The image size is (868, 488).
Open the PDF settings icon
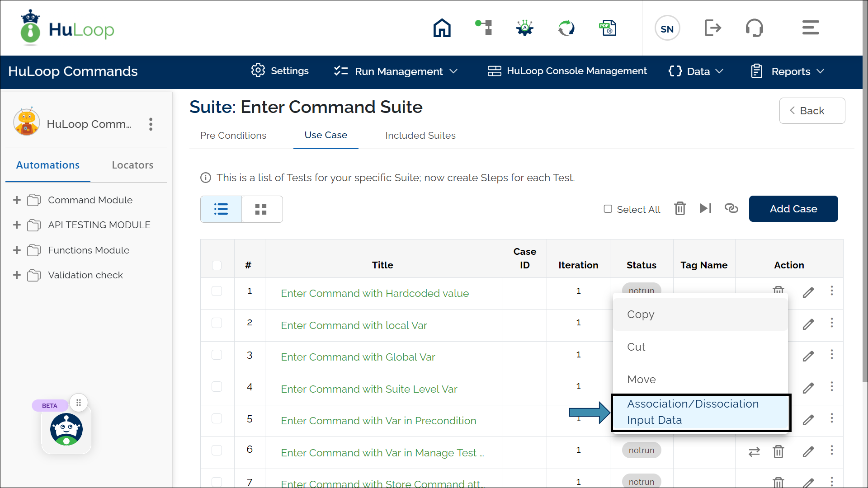pos(608,28)
